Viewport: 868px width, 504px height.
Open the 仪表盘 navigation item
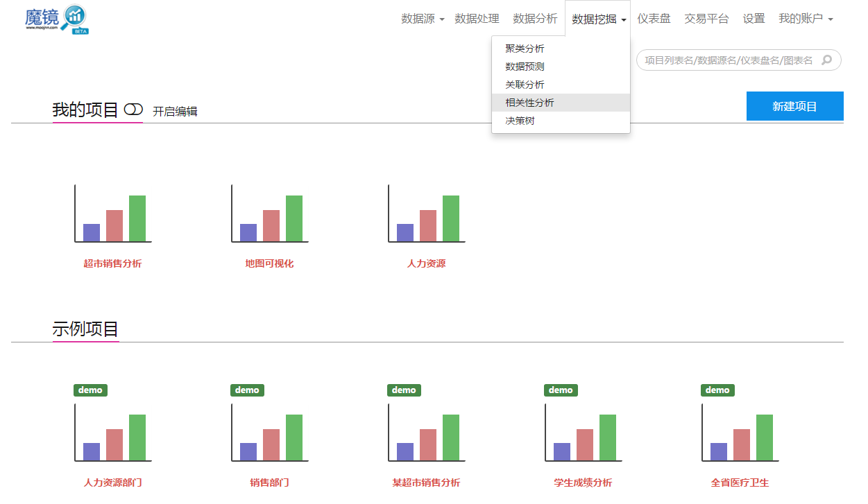[x=654, y=19]
